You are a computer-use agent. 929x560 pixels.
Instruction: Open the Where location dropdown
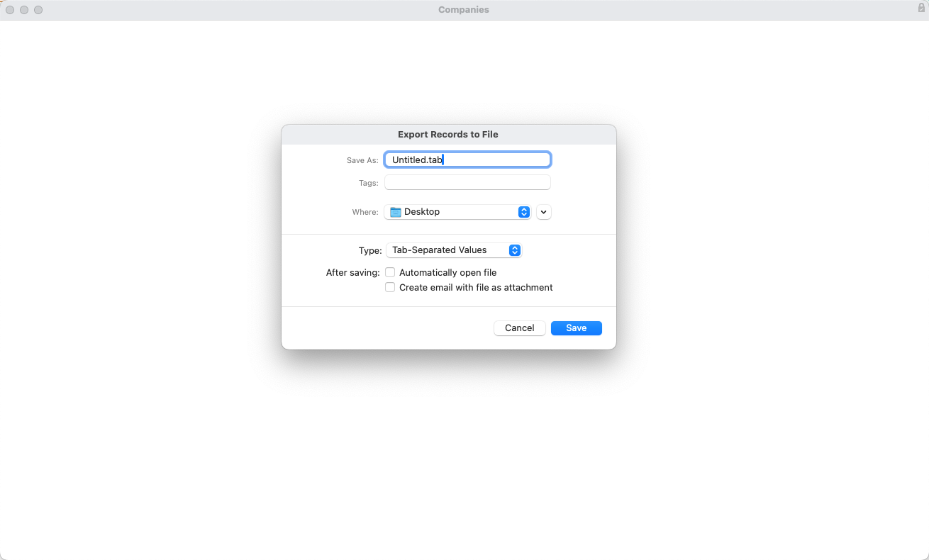click(x=457, y=212)
